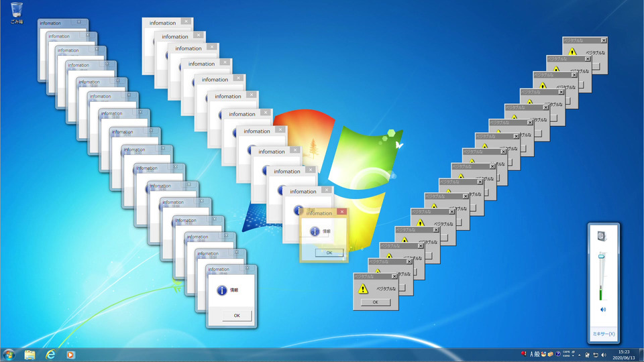
Task: Toggle the CAPS indicator on language bar
Action: coord(566,352)
